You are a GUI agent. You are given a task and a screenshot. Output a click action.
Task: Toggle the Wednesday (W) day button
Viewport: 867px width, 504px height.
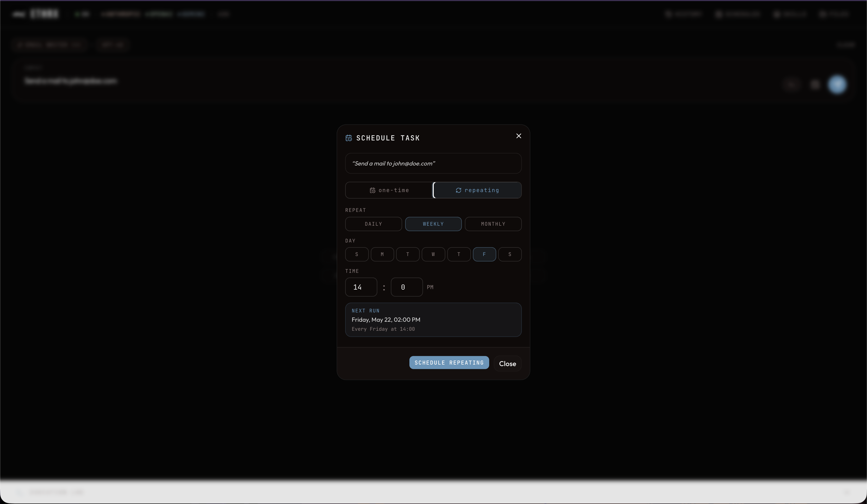(x=433, y=255)
